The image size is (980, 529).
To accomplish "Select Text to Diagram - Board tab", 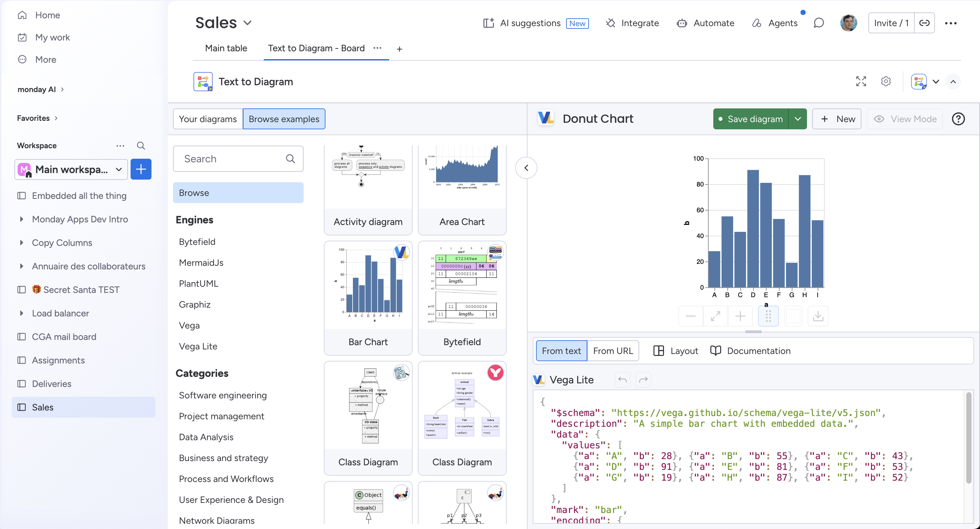I will [x=316, y=48].
